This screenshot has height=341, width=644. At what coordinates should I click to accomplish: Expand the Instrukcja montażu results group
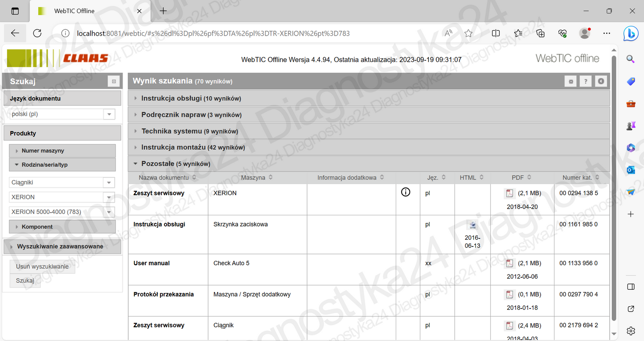(x=369, y=147)
